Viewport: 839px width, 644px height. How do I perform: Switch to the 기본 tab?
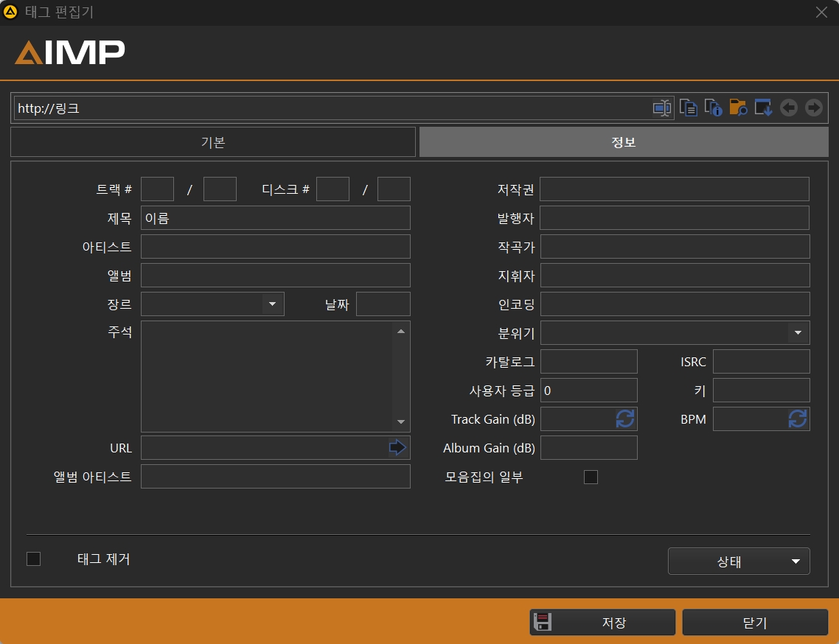tap(213, 141)
